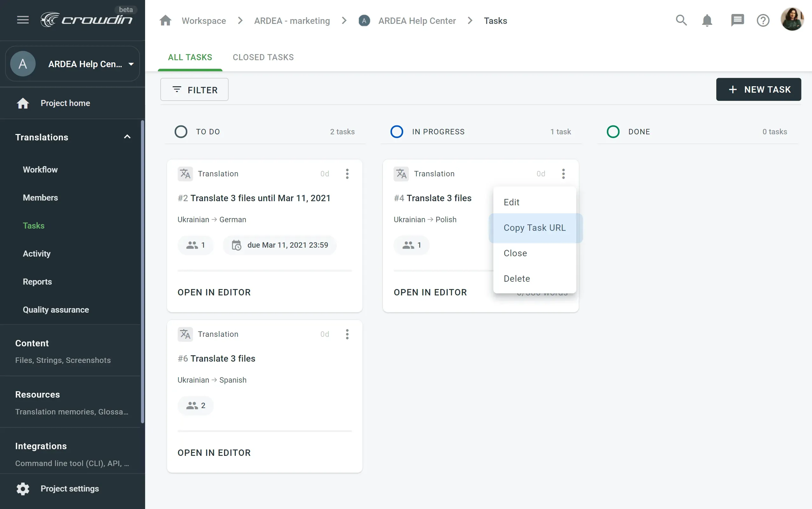The width and height of the screenshot is (812, 509).
Task: Collapse the Translations section
Action: (127, 137)
